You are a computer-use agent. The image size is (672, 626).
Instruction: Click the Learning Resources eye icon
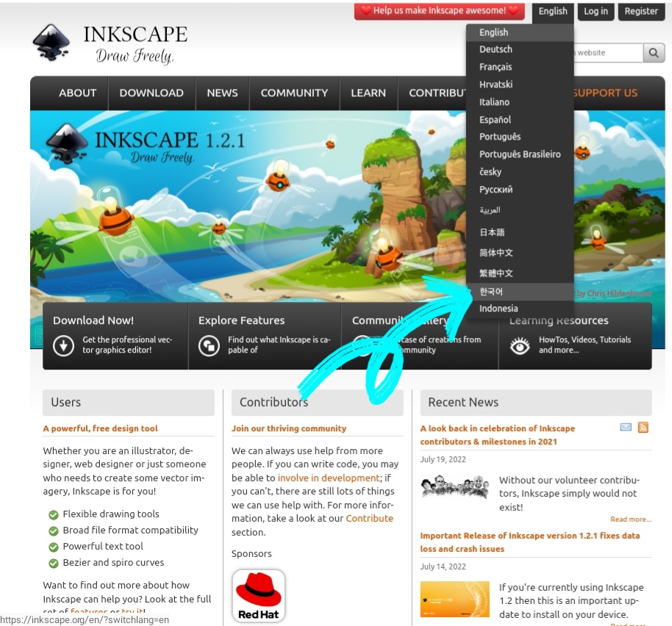pos(520,345)
